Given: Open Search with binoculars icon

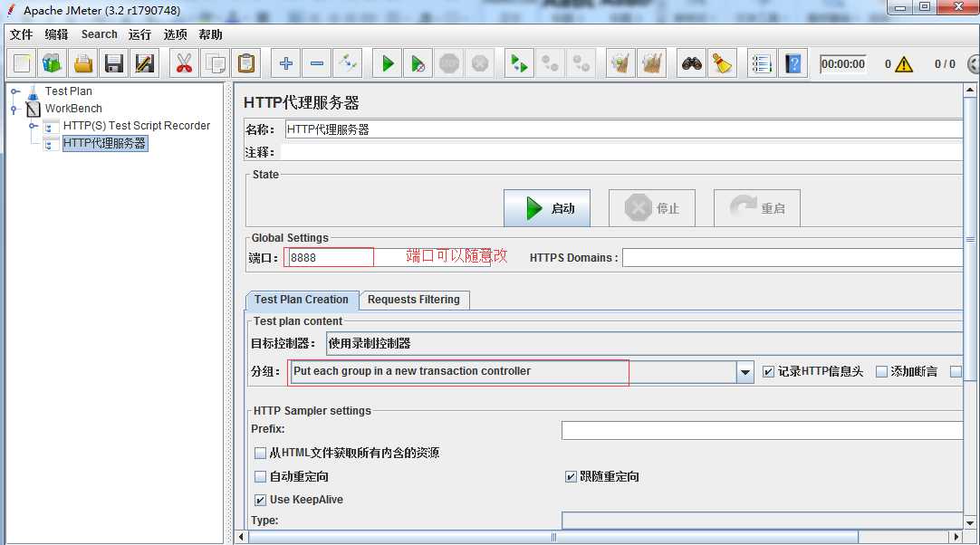Looking at the screenshot, I should [691, 63].
